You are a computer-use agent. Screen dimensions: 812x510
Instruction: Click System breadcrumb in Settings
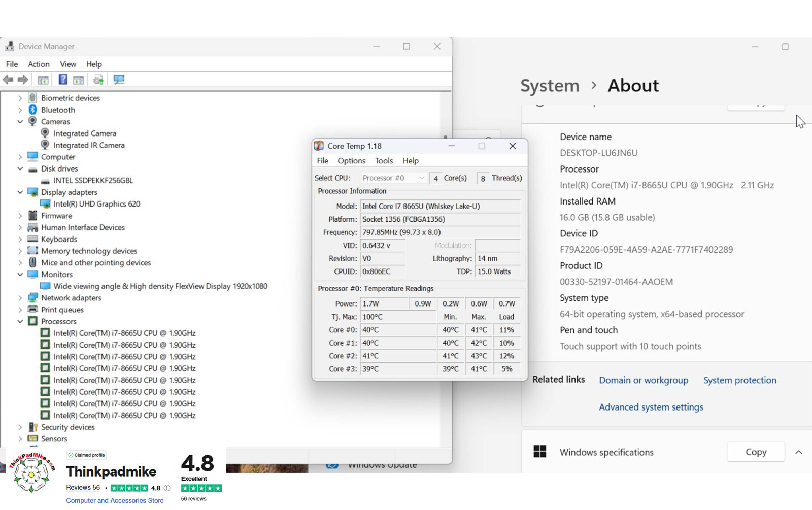pos(550,86)
